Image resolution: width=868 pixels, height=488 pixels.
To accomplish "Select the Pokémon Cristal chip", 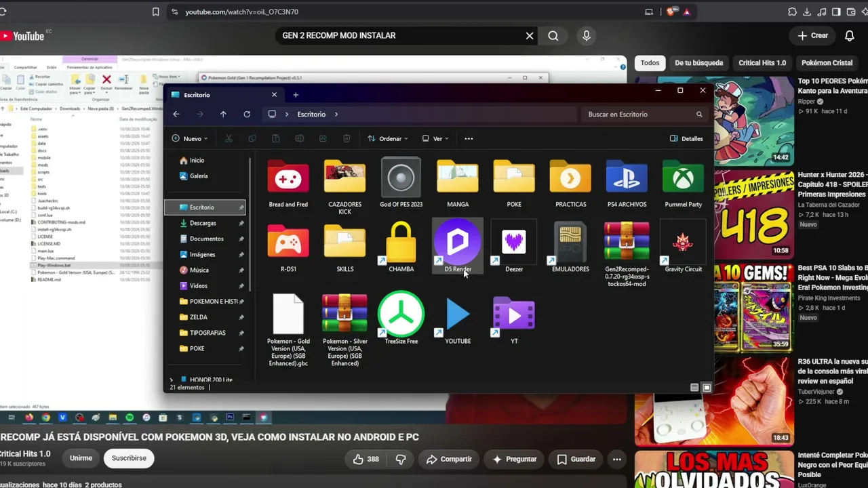I will click(827, 63).
